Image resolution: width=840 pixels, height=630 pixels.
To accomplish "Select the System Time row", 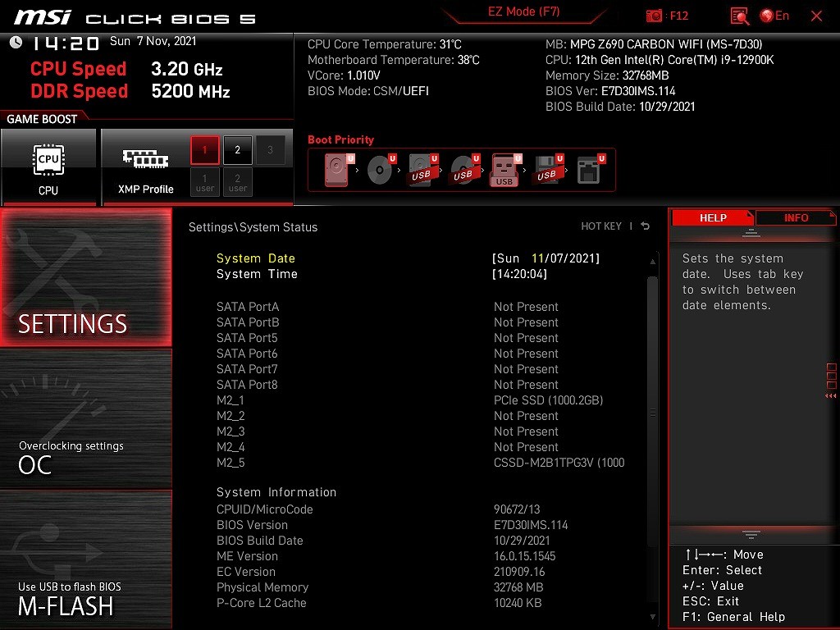I will tap(381, 274).
